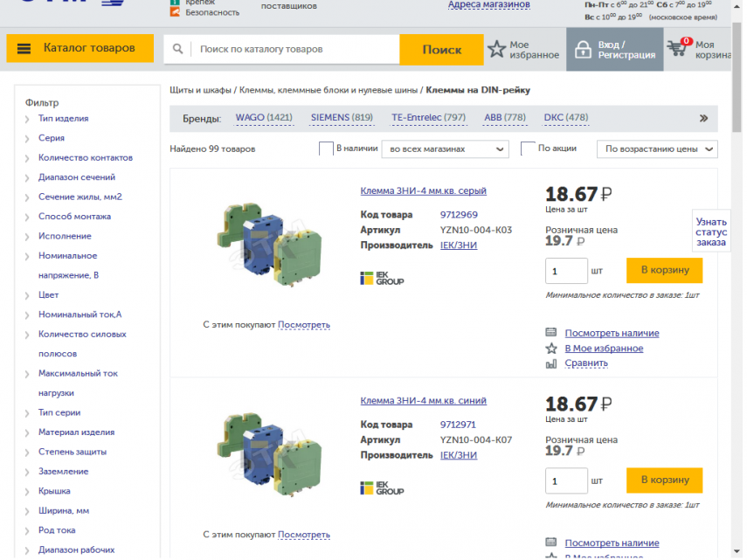Click the magnifier icon in search bar
The width and height of the screenshot is (747, 560).
pyautogui.click(x=178, y=50)
